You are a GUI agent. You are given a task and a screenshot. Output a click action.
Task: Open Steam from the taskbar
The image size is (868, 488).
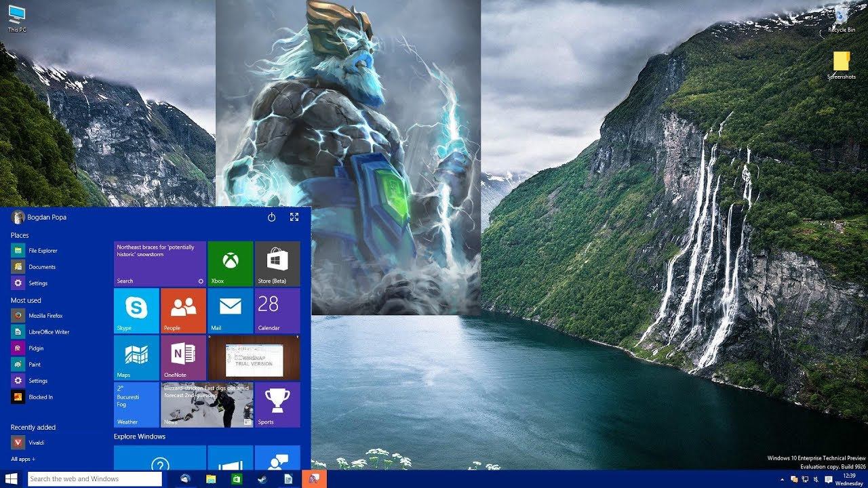pyautogui.click(x=262, y=479)
